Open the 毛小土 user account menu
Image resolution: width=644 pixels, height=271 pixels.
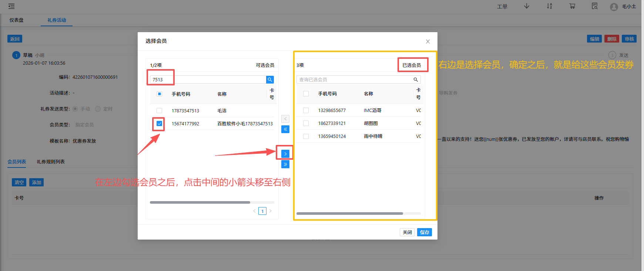click(x=624, y=7)
